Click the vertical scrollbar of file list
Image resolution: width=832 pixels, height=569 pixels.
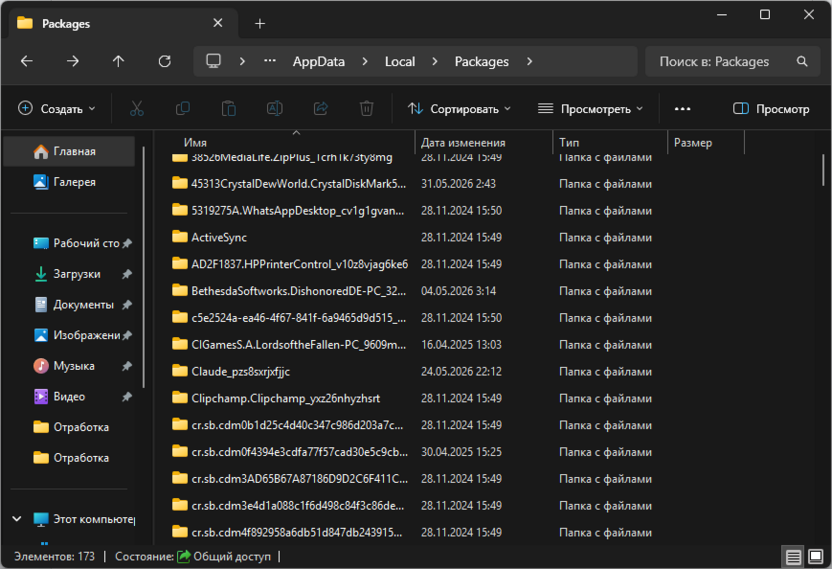(823, 166)
